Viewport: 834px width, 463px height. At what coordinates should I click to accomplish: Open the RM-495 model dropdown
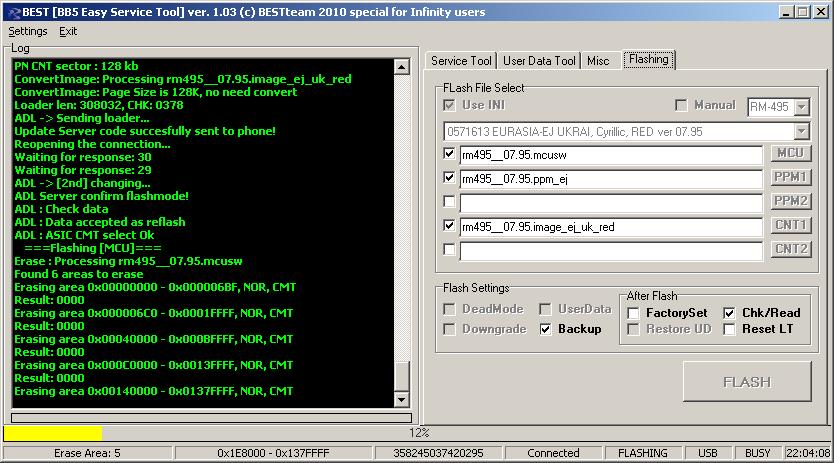(802, 107)
